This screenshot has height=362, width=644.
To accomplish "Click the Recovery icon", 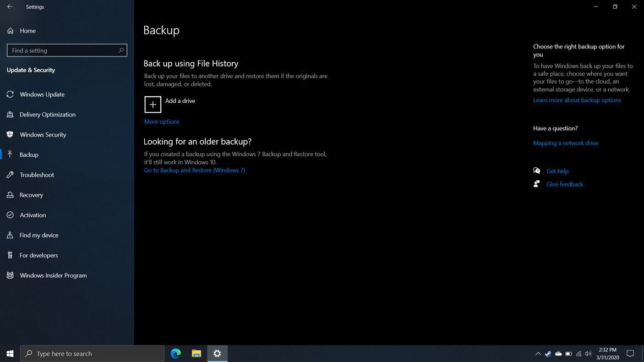I will click(x=10, y=195).
